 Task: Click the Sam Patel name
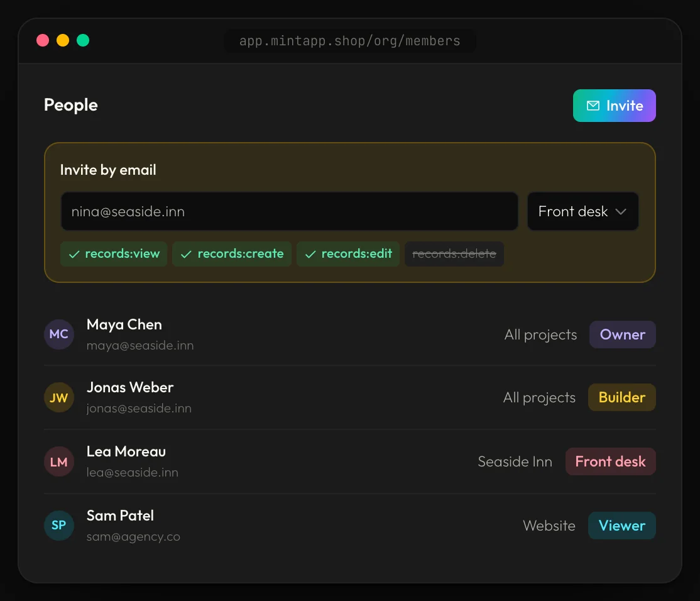pyautogui.click(x=120, y=516)
